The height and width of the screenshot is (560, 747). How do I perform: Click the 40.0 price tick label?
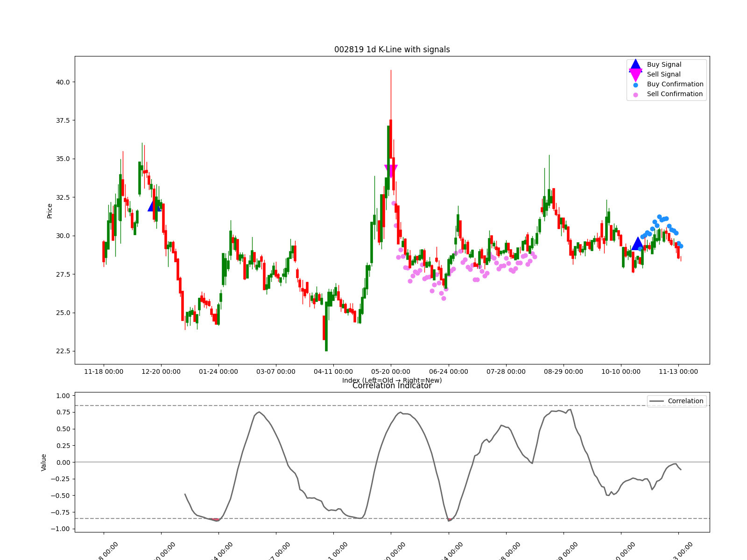62,82
